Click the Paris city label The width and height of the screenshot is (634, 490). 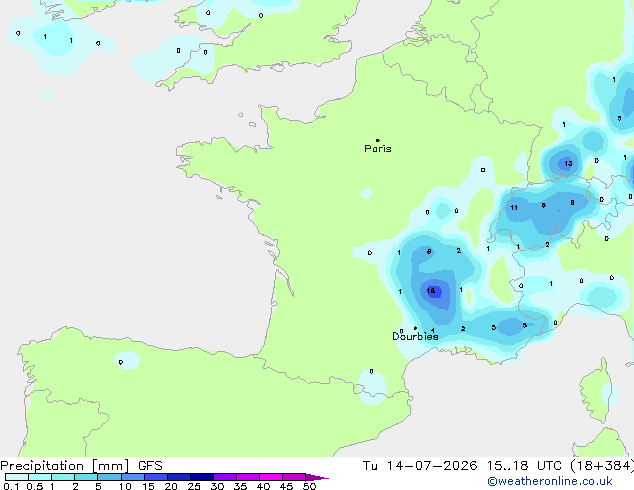pos(378,149)
